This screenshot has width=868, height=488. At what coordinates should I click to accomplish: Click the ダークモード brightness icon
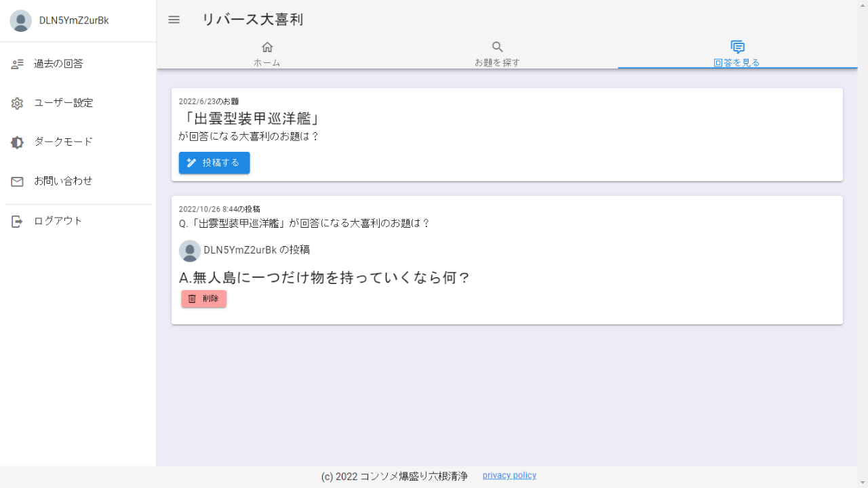(18, 142)
